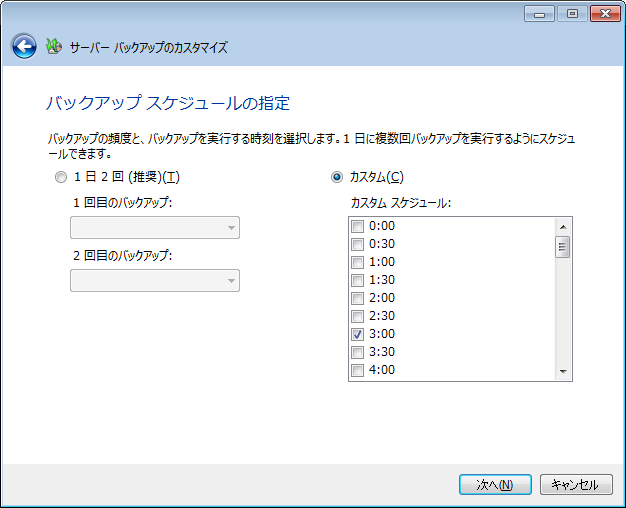Viewport: 626px width, 508px height.
Task: Maximize the wizard window
Action: (x=572, y=14)
